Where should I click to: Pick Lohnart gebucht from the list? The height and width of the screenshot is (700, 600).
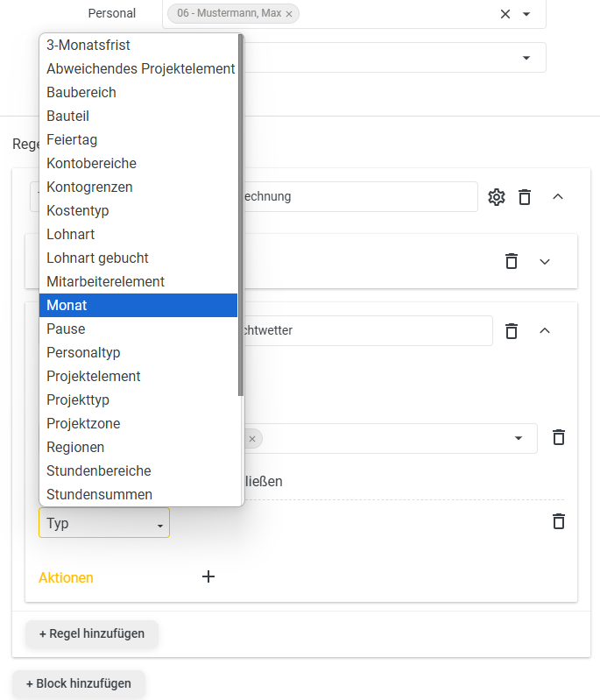tap(138, 258)
